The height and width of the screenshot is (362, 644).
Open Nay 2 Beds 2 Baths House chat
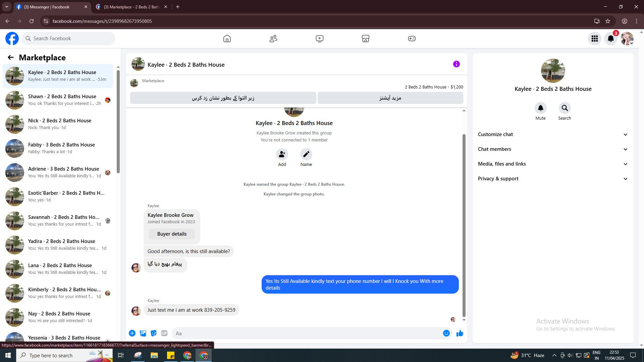[x=58, y=317]
